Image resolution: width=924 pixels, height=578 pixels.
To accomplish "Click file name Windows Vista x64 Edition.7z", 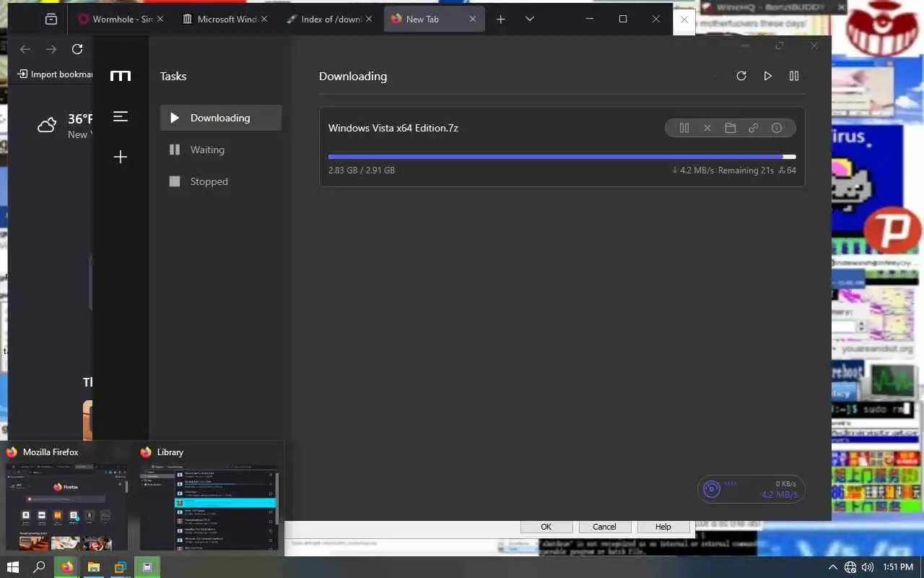I will coord(393,128).
